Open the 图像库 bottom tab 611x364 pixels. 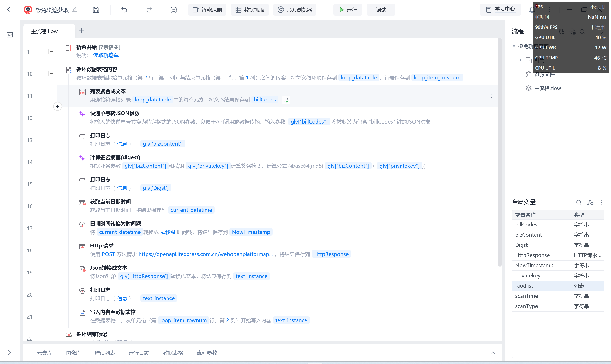click(x=73, y=353)
